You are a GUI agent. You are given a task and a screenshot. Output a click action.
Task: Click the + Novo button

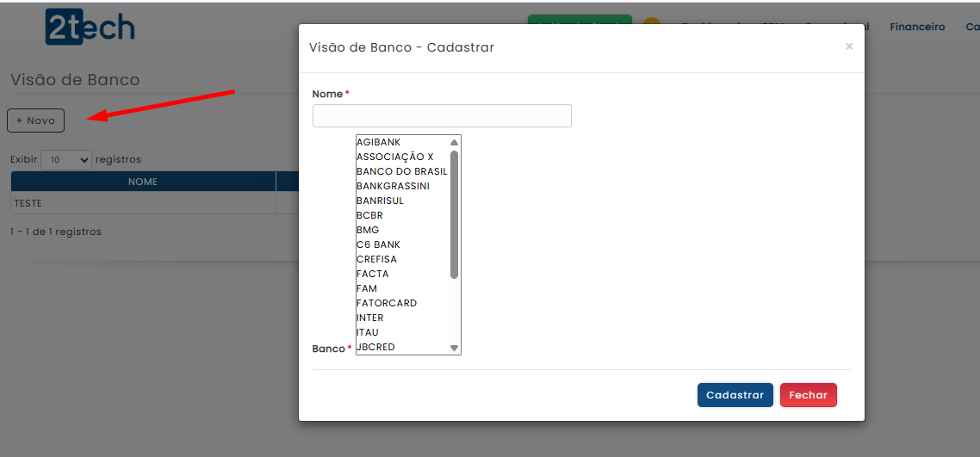[x=35, y=120]
